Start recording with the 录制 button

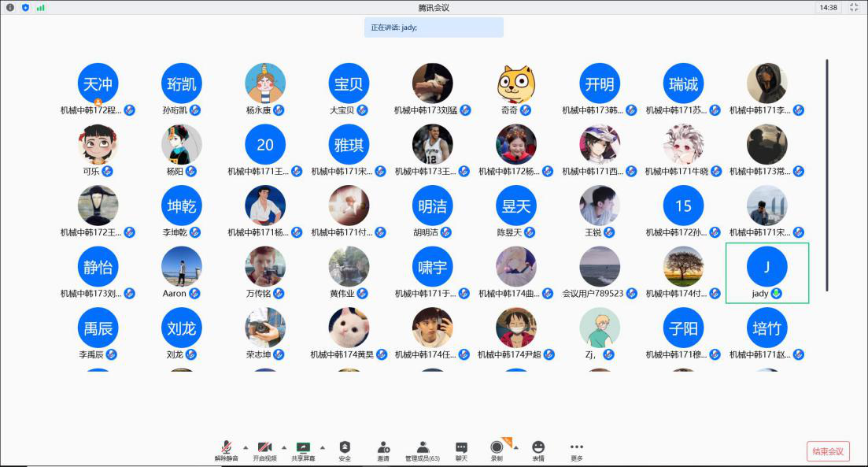(497, 449)
